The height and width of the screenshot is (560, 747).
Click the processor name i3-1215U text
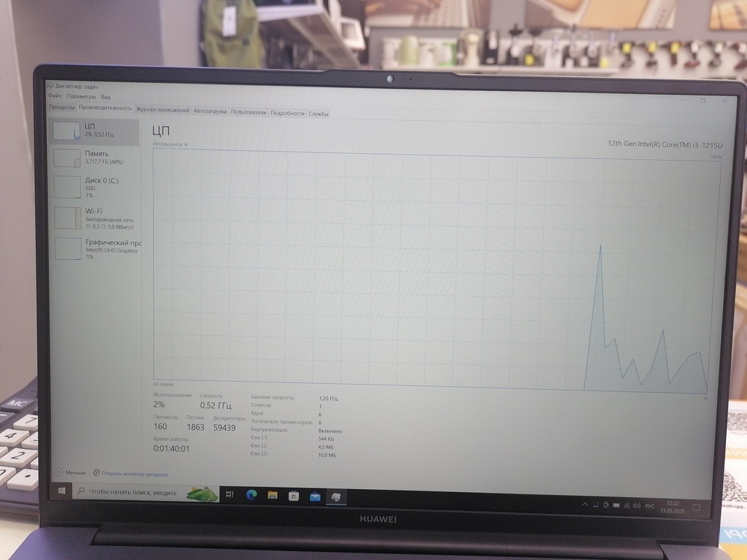point(665,145)
